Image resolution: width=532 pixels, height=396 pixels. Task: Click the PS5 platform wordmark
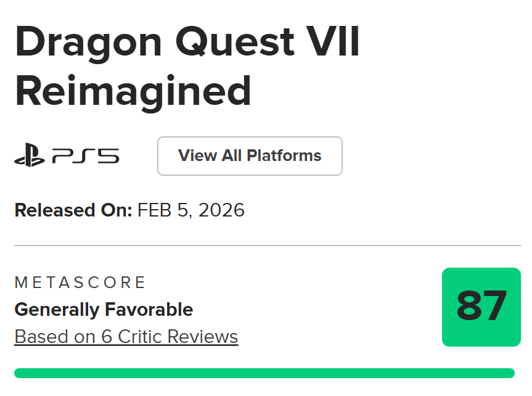coord(86,156)
